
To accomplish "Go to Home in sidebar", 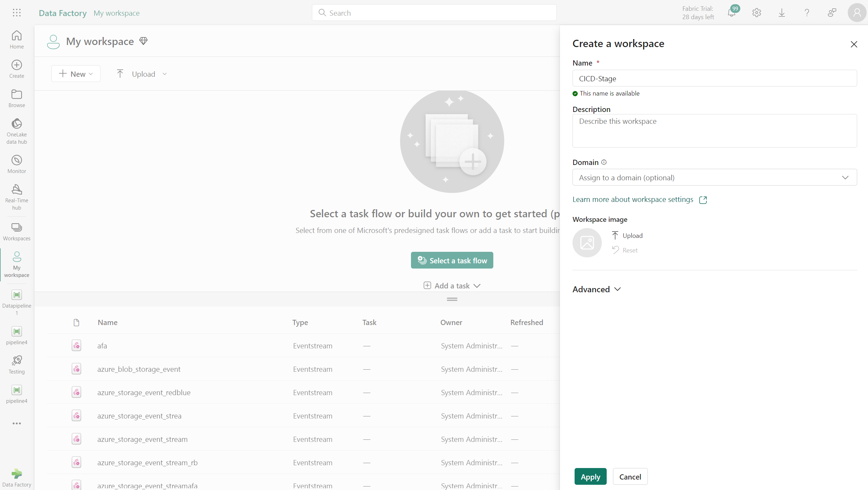I will point(17,40).
